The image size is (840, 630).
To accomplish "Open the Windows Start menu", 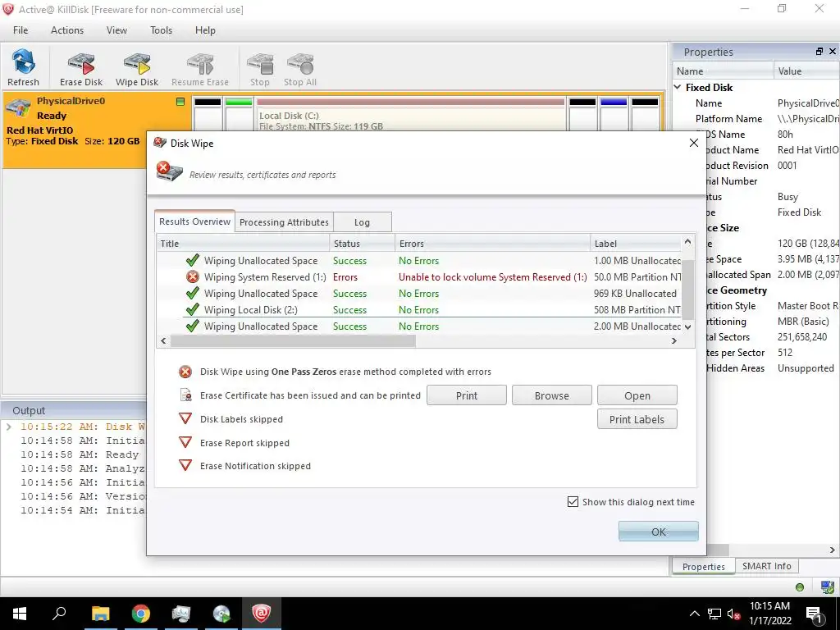I will (20, 614).
